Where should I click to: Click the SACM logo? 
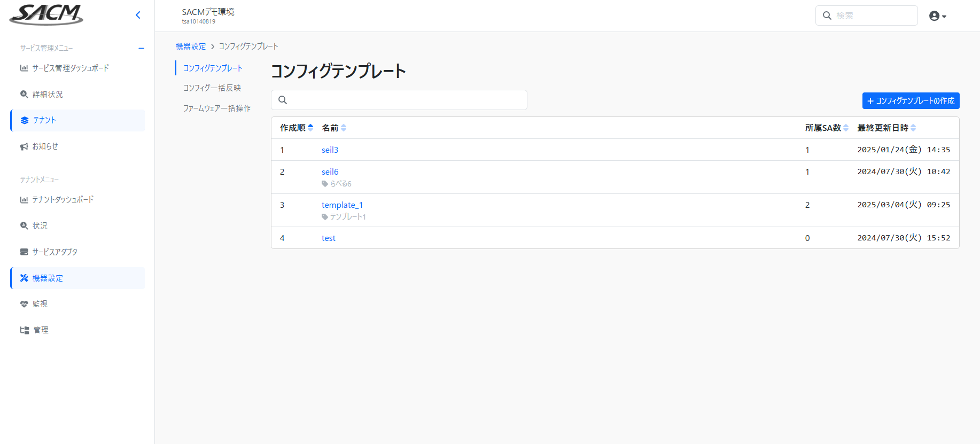[x=46, y=15]
